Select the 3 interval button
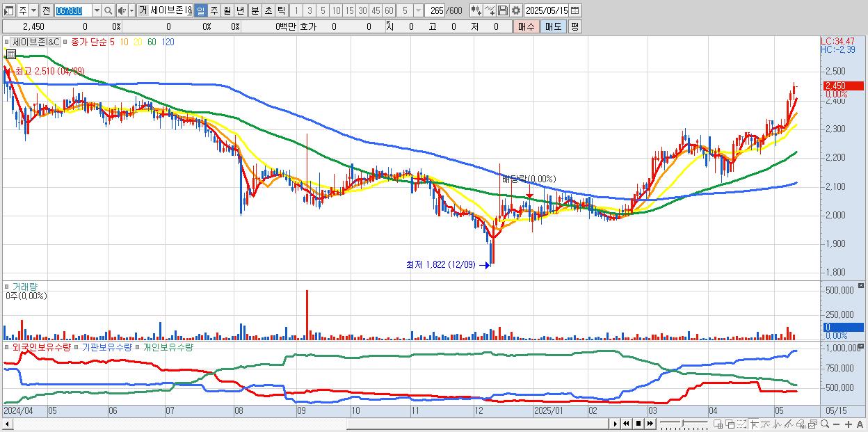 click(310, 10)
